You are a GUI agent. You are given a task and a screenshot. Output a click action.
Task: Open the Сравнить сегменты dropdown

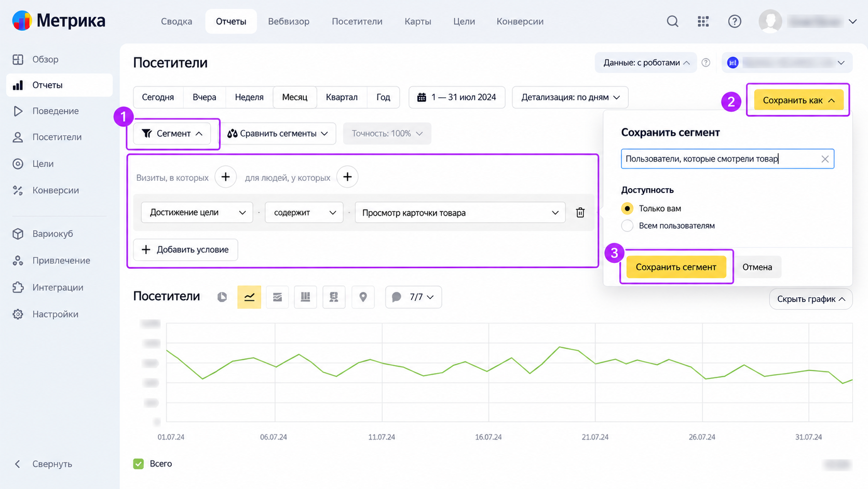tap(278, 134)
